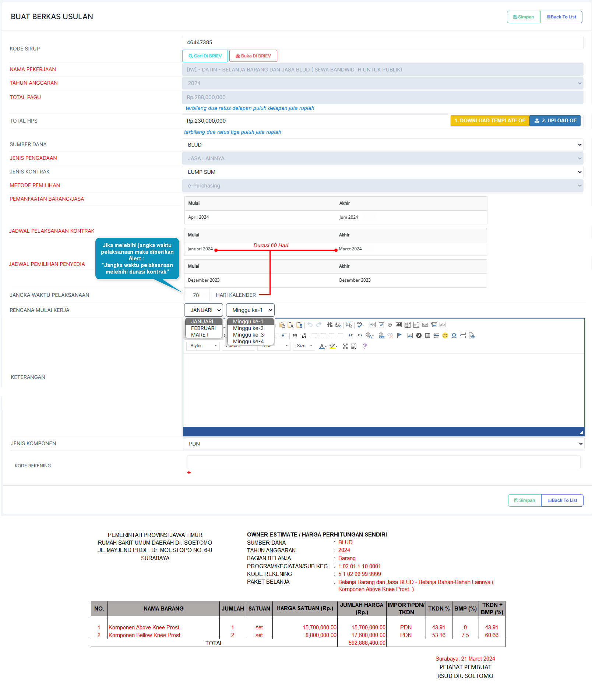Choose the Paste from Word icon
The height and width of the screenshot is (700, 592).
299,325
